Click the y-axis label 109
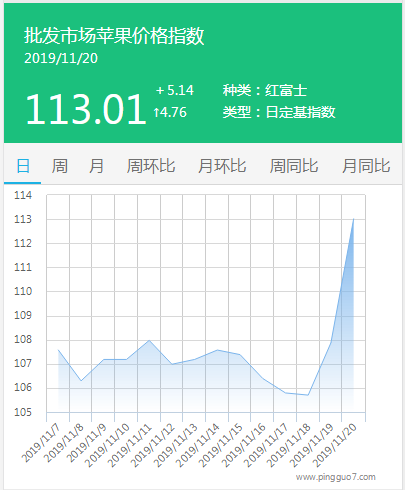 (x=23, y=315)
